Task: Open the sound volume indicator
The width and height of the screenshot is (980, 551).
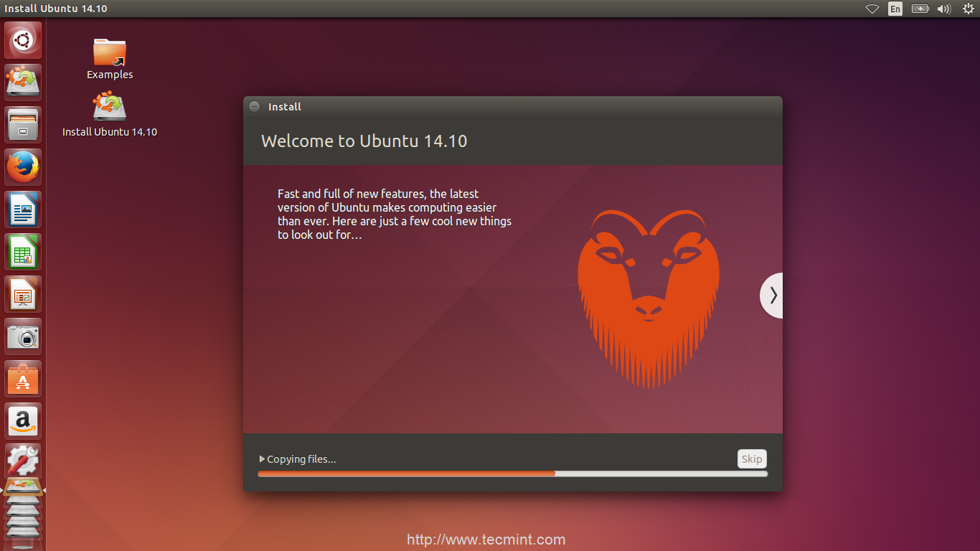Action: [x=943, y=9]
